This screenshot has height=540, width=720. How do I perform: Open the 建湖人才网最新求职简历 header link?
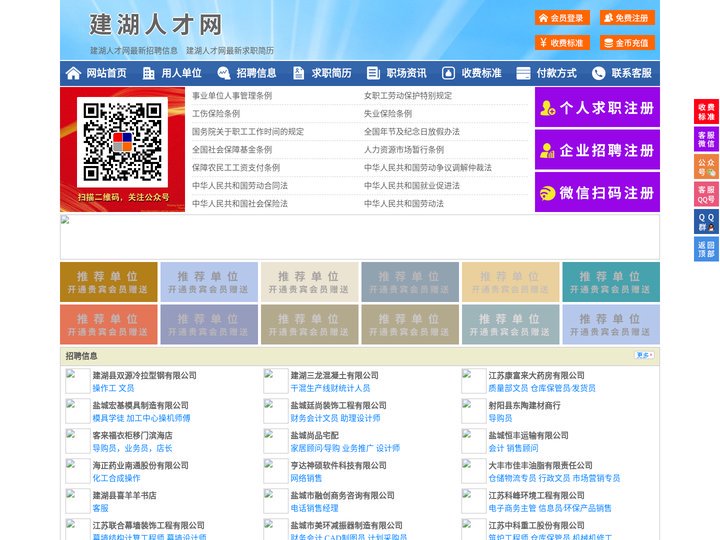tap(230, 51)
